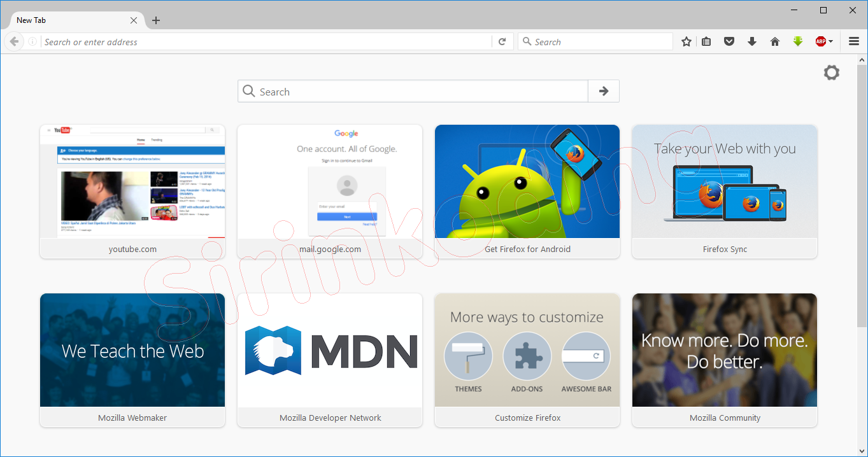Open the Downloads arrow panel
Screen dimensions: 868x457
pyautogui.click(x=752, y=42)
